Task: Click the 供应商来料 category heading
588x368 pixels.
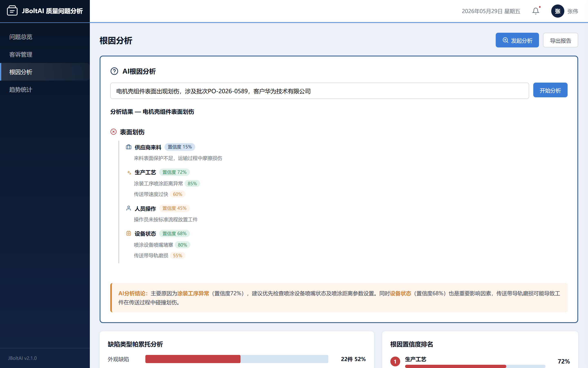Action: click(x=148, y=147)
